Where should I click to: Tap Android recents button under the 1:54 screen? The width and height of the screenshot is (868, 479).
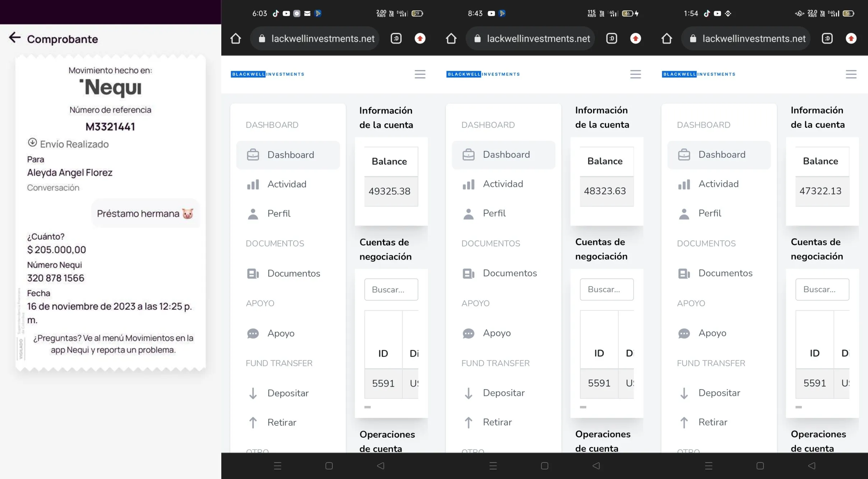point(709,466)
